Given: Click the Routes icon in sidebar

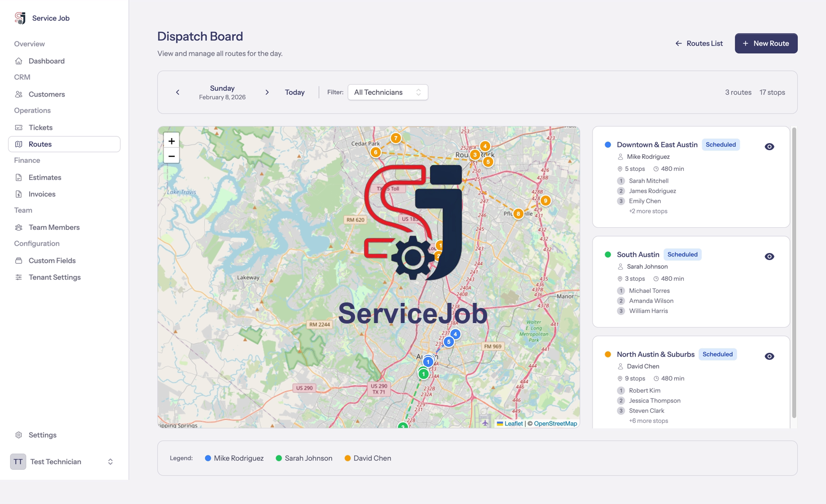Looking at the screenshot, I should [19, 144].
